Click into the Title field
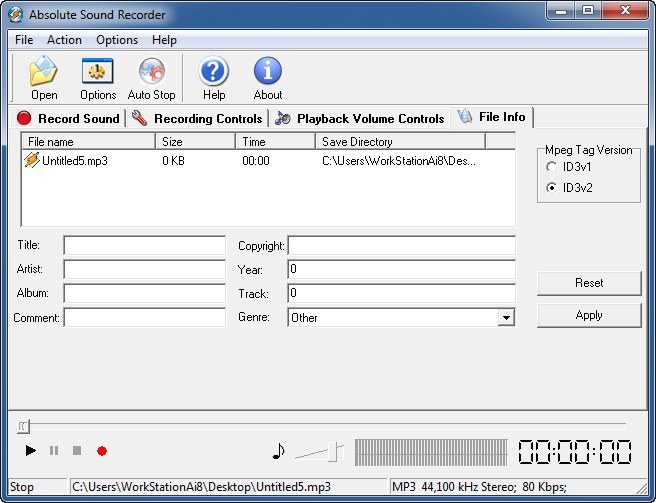 click(144, 245)
